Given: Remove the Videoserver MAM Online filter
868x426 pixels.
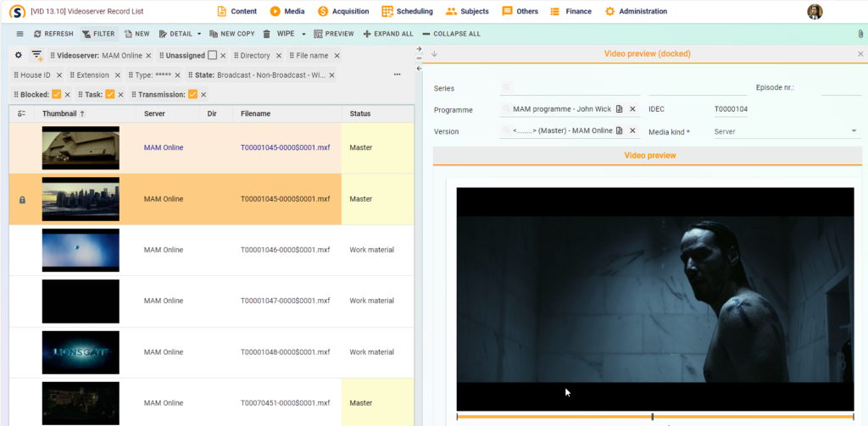Looking at the screenshot, I should (148, 56).
